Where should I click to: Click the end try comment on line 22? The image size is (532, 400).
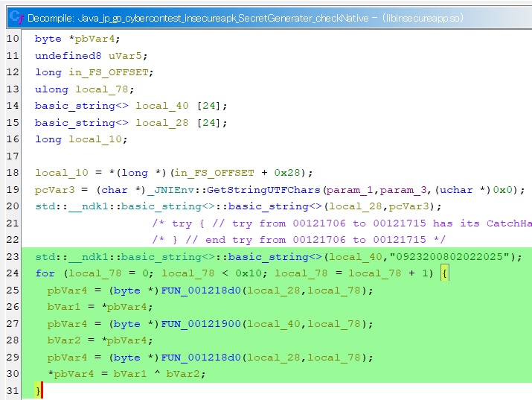pyautogui.click(x=298, y=240)
